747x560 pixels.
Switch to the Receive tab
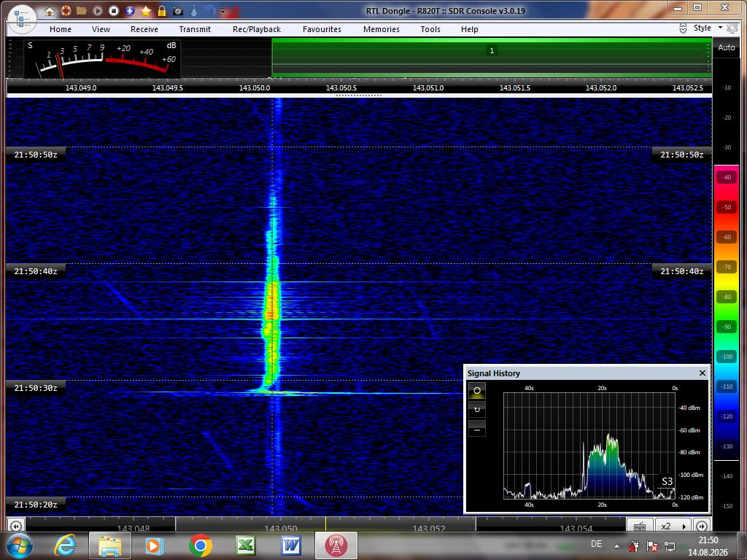coord(144,29)
